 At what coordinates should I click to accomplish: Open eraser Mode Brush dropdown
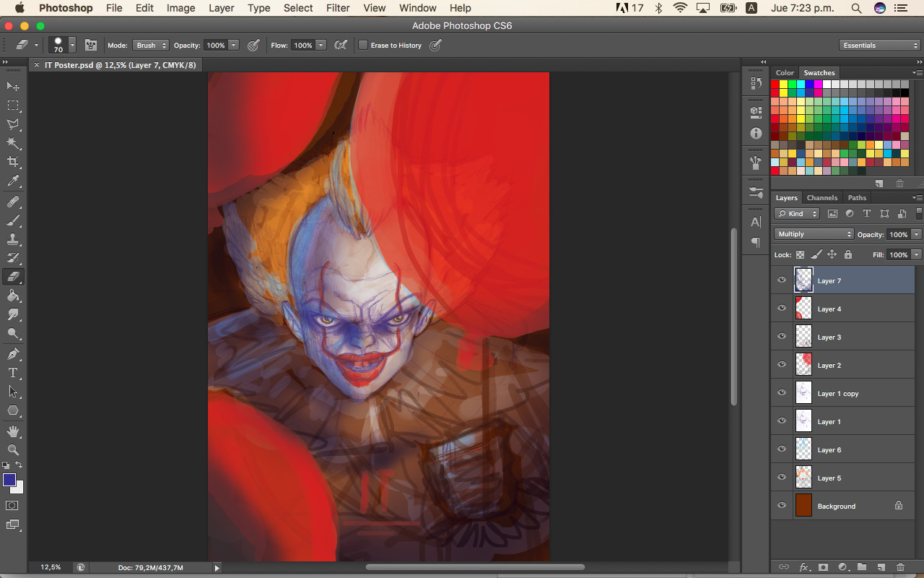(150, 45)
